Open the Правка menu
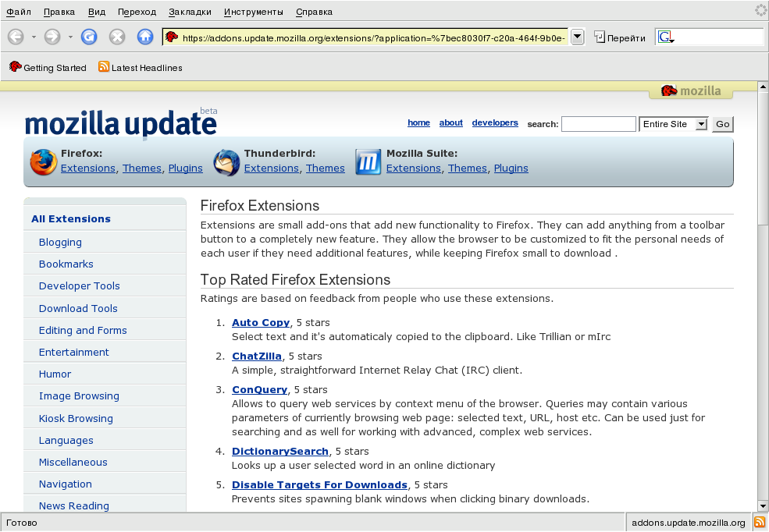 pyautogui.click(x=59, y=12)
